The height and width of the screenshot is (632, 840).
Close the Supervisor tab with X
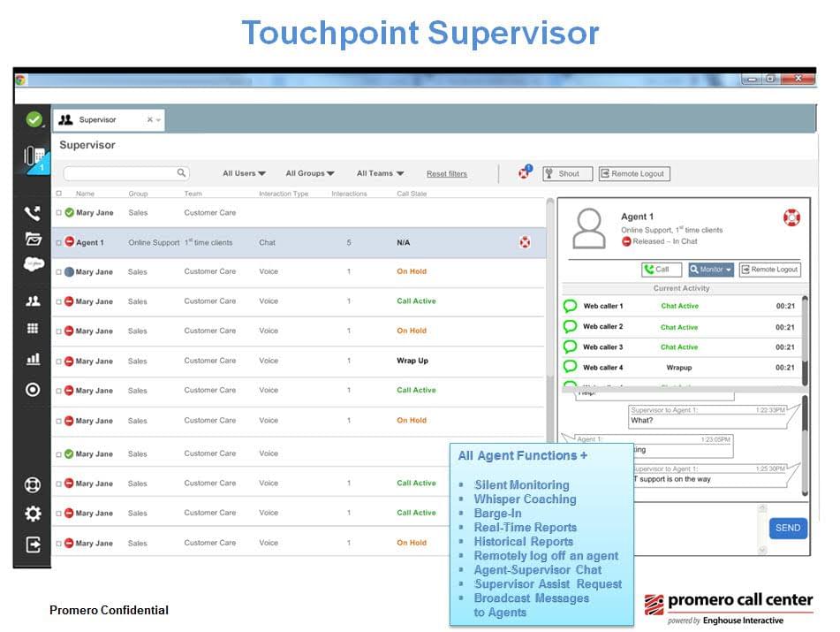150,119
